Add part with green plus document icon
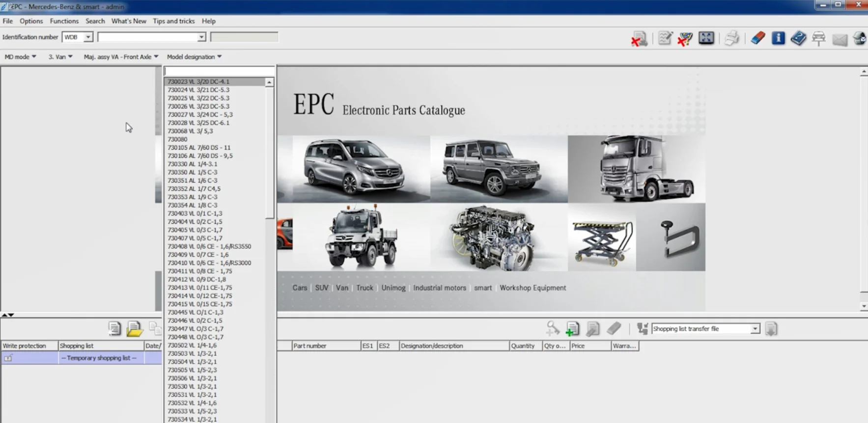Image resolution: width=868 pixels, height=423 pixels. pos(572,329)
